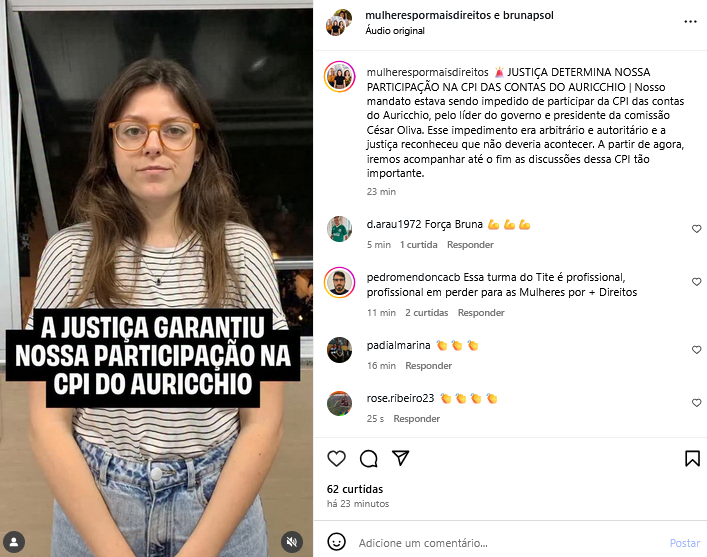Like padialmarina's comment heart

pos(696,350)
